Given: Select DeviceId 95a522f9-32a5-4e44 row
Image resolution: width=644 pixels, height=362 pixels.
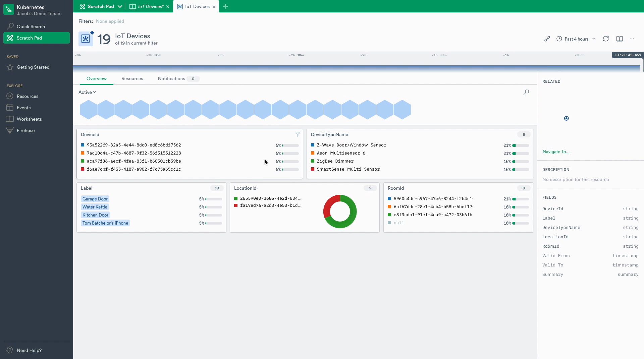Looking at the screenshot, I should coord(190,145).
